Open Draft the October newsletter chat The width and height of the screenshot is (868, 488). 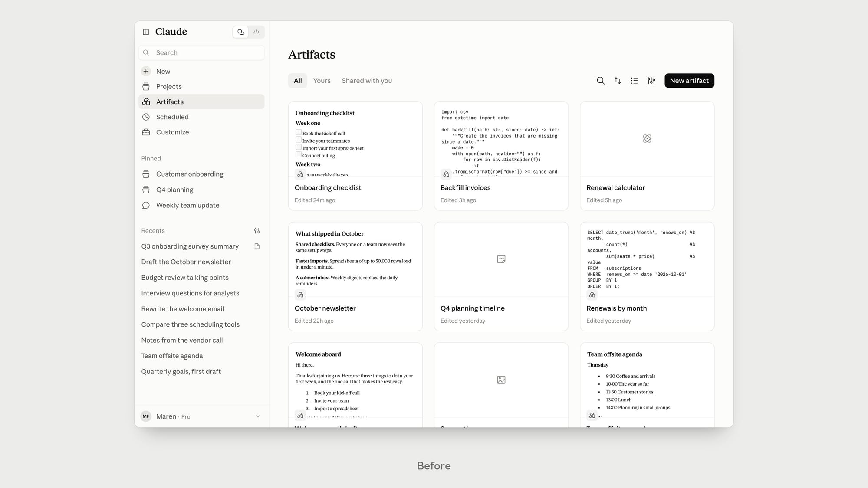201,262
